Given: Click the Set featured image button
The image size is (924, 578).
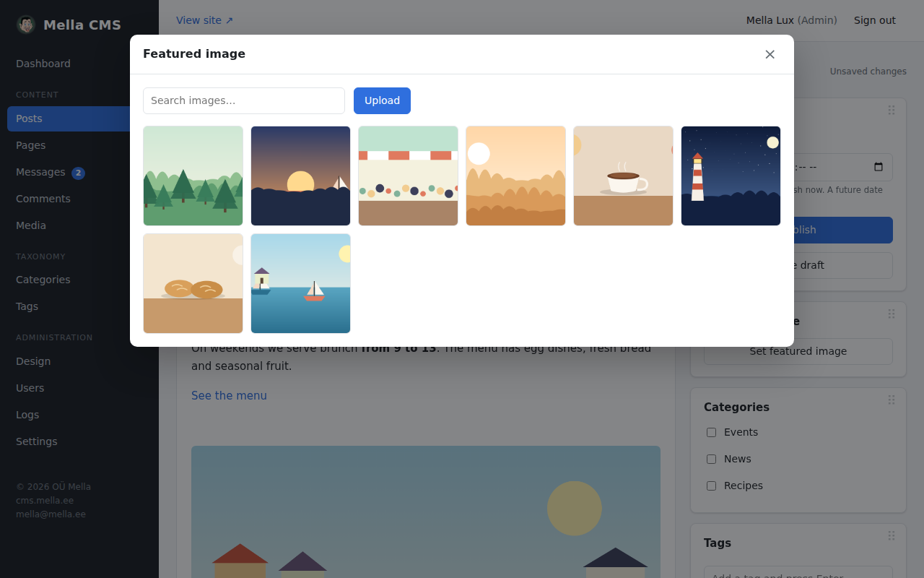Looking at the screenshot, I should click(798, 351).
